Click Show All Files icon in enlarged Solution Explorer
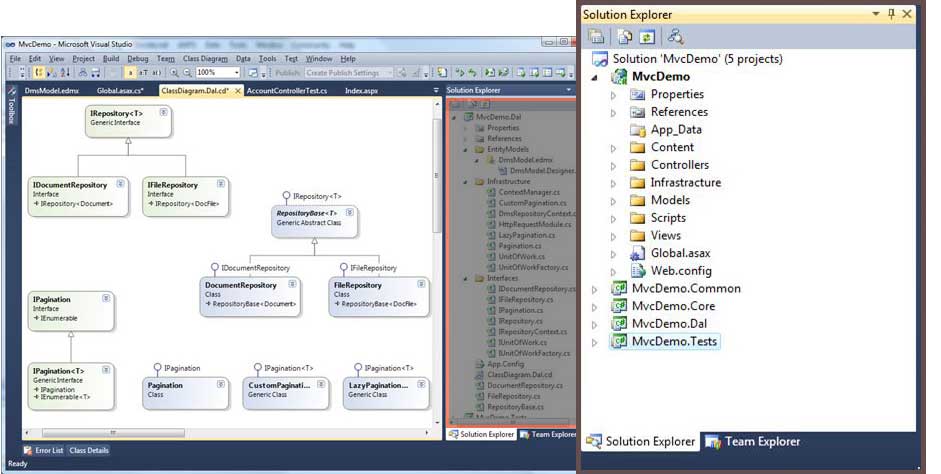Screen dimensions: 941x474 625,37
